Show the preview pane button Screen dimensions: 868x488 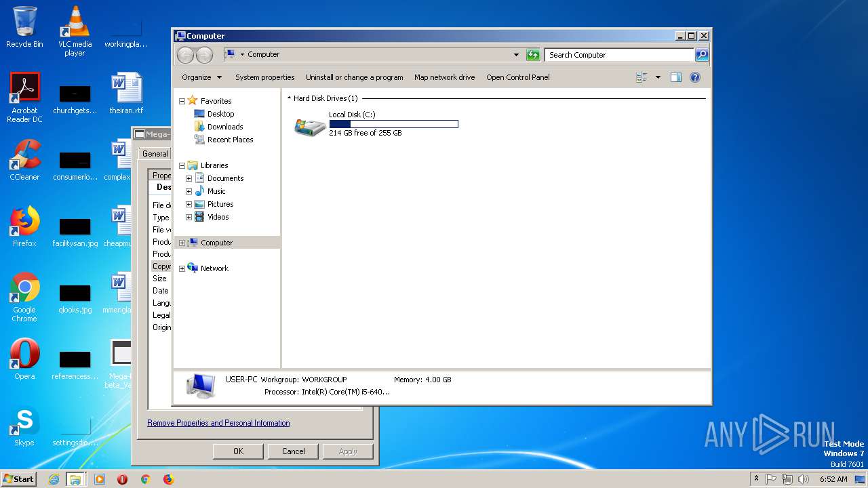pos(675,77)
